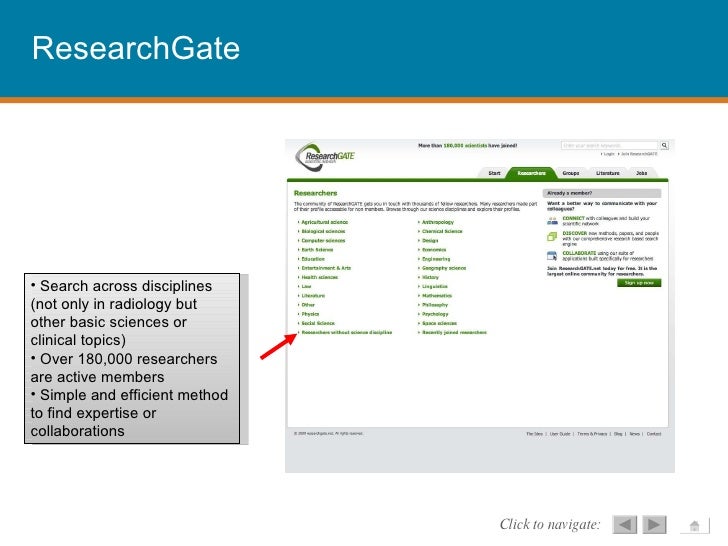Open Literature discipline in the list
The height and width of the screenshot is (546, 728).
(x=313, y=296)
